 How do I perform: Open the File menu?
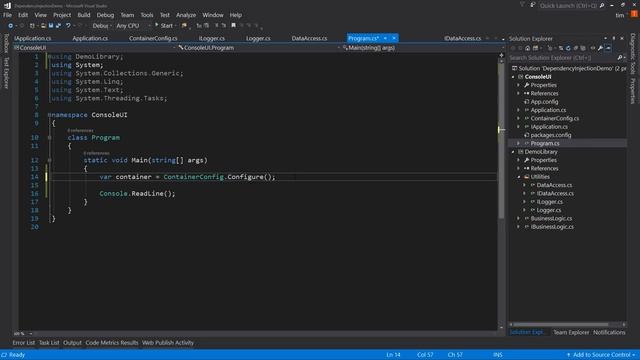point(7,15)
